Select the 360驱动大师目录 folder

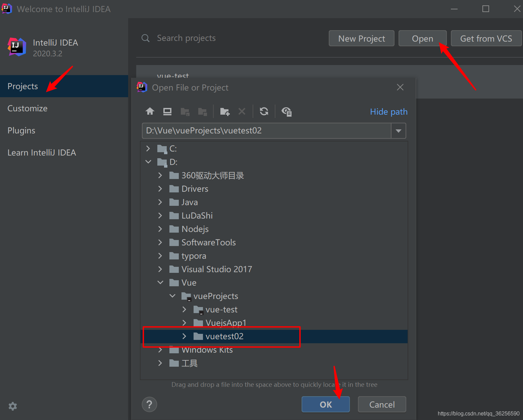click(x=274, y=176)
